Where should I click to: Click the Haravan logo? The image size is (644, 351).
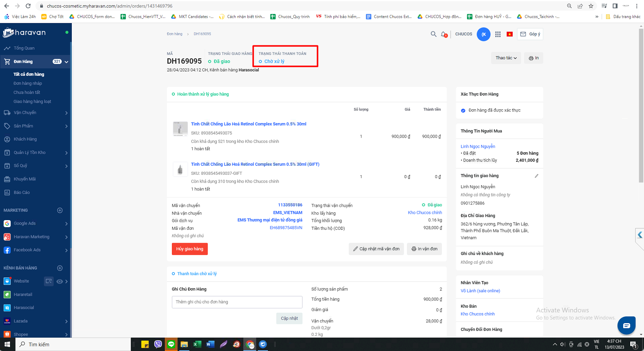tap(25, 33)
